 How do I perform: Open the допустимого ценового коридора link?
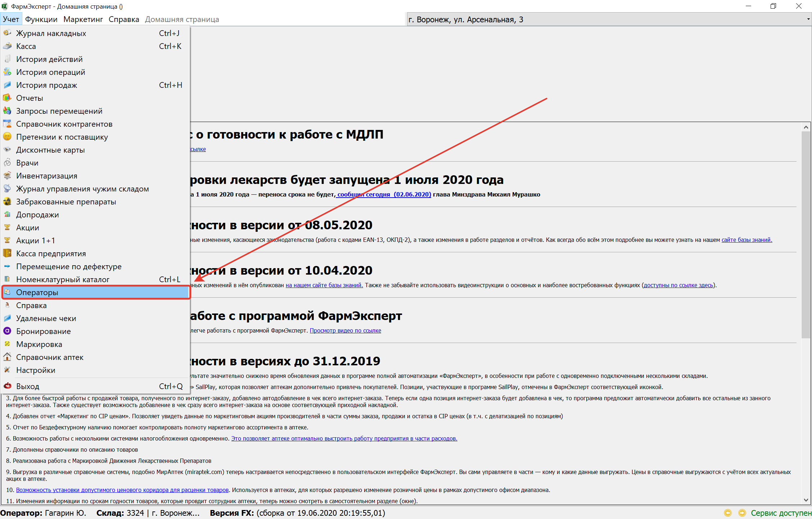click(122, 490)
